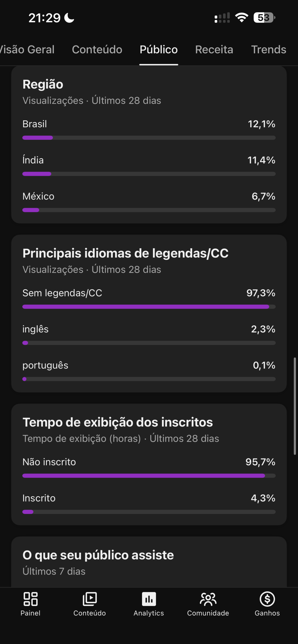Viewport: 298px width, 644px height.
Task: Tap the Sem legendas/CC progress bar
Action: [x=149, y=307]
